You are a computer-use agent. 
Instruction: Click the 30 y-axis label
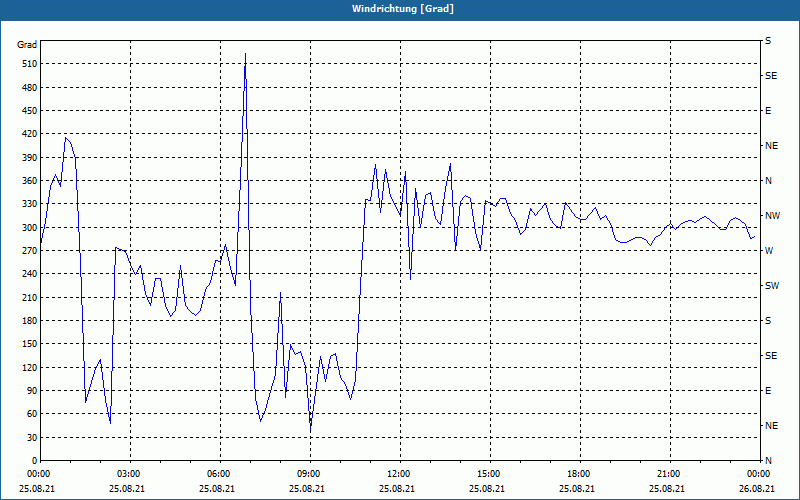click(32, 437)
